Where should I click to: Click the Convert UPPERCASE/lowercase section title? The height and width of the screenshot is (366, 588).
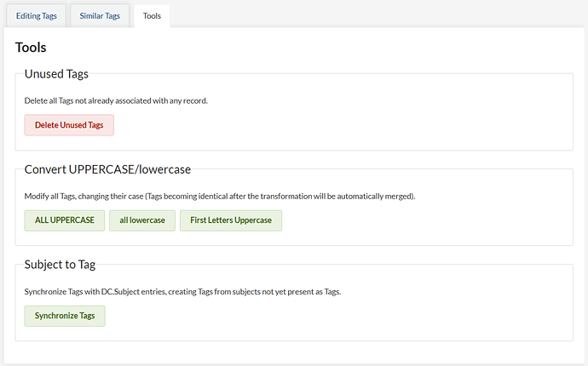[111, 169]
